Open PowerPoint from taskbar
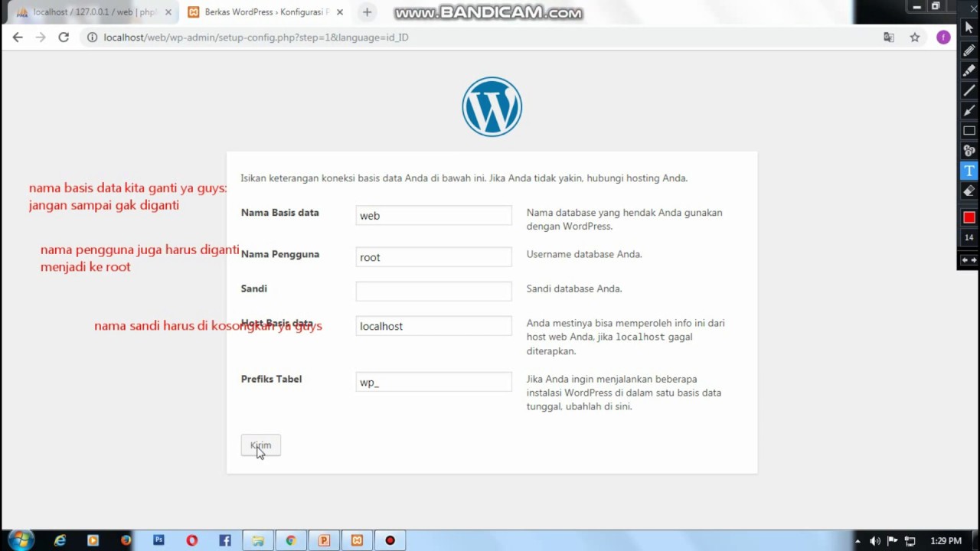This screenshot has height=551, width=980. (324, 540)
